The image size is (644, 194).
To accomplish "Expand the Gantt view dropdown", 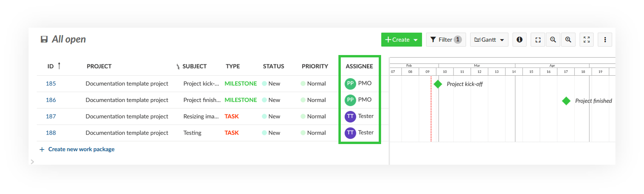I will 489,40.
